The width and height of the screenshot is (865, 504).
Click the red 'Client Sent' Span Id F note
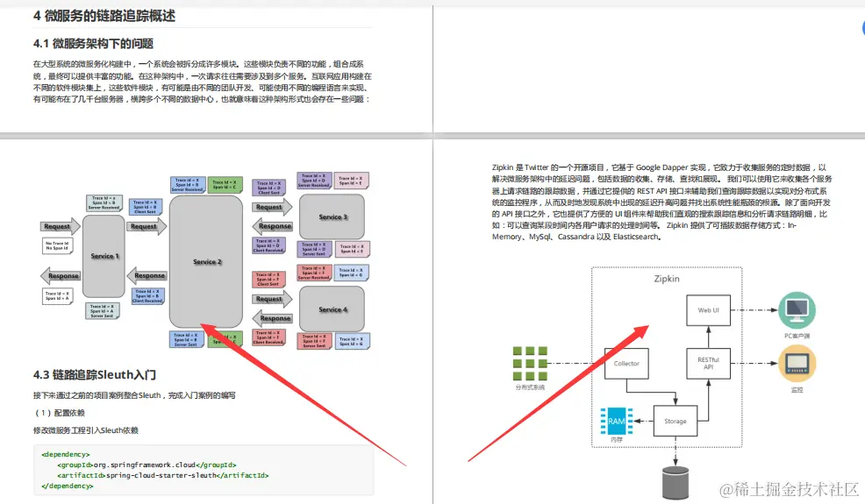[x=268, y=280]
